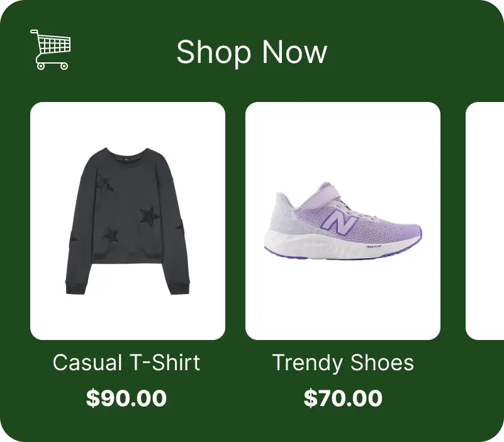Click the sneaker's white sole
The image size is (504, 442).
coord(340,247)
